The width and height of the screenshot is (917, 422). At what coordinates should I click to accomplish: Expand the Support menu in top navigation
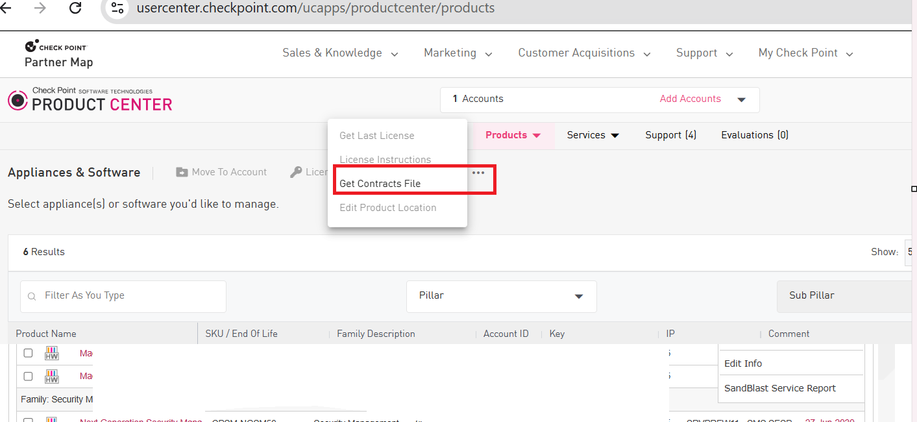coord(705,53)
